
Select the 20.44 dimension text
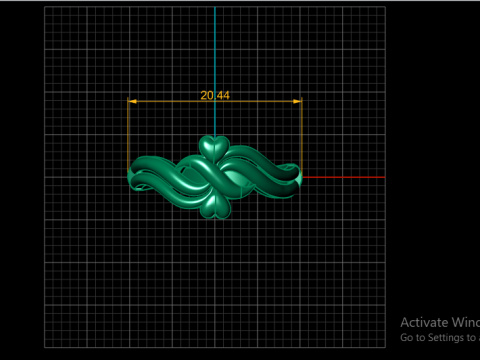point(215,95)
